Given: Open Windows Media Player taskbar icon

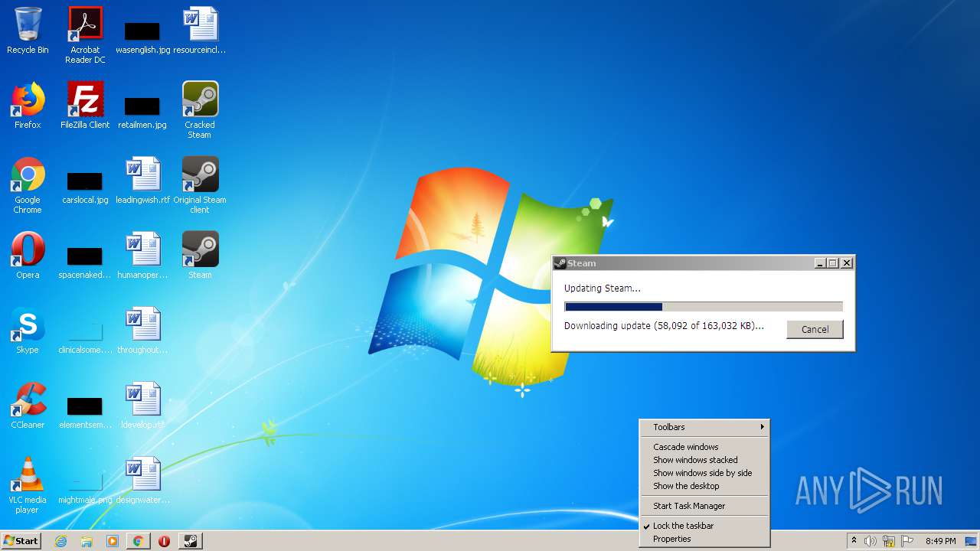Looking at the screenshot, I should coord(113,541).
